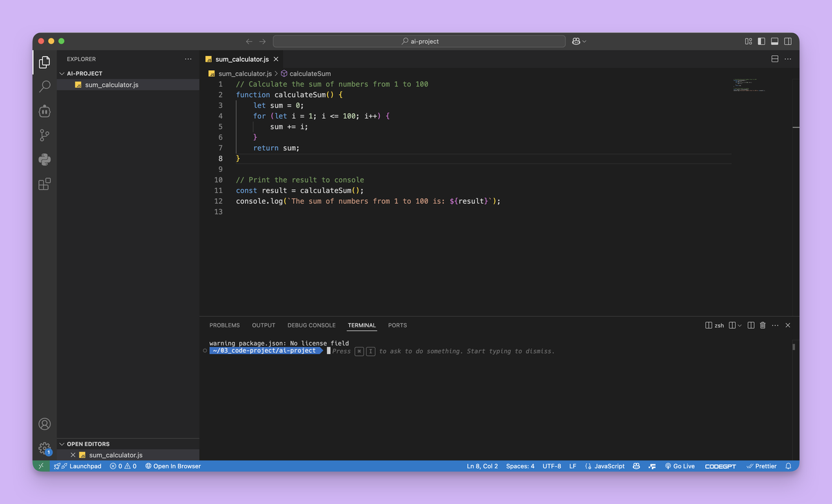This screenshot has height=504, width=832.
Task: Toggle the Prettier formatter in the status bar
Action: tap(761, 466)
